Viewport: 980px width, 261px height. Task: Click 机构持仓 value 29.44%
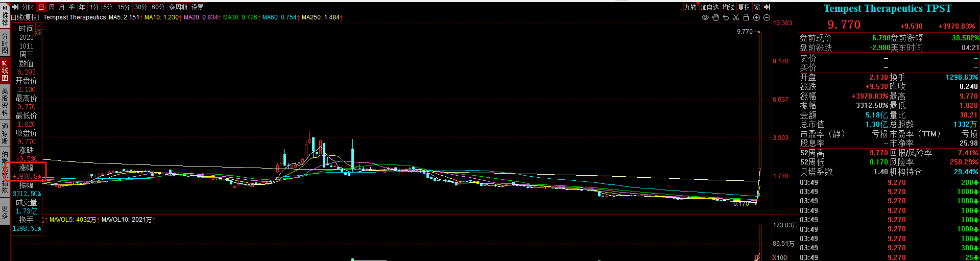tap(966, 172)
